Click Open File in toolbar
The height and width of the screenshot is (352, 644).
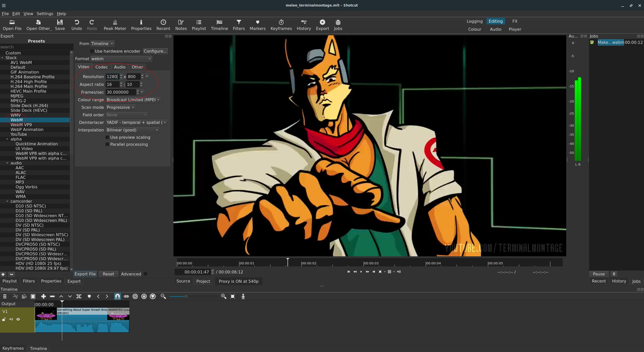12,25
